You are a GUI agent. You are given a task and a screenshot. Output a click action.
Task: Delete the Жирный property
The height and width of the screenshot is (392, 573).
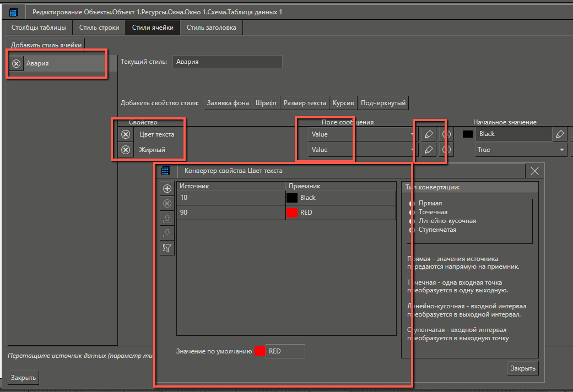coord(126,150)
